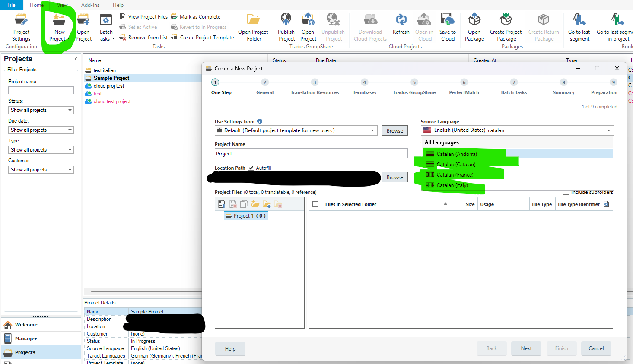
Task: Click the Add Files icon in Project Files
Action: pyautogui.click(x=222, y=203)
